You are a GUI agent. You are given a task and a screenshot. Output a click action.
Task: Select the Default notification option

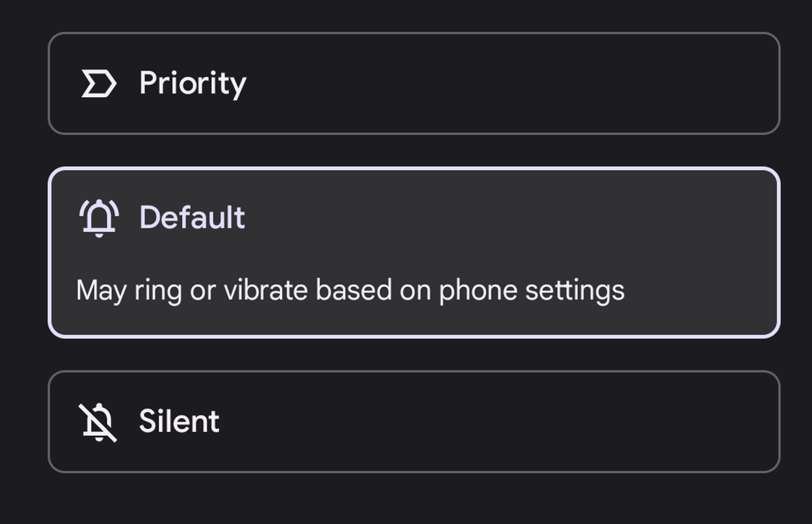point(414,252)
